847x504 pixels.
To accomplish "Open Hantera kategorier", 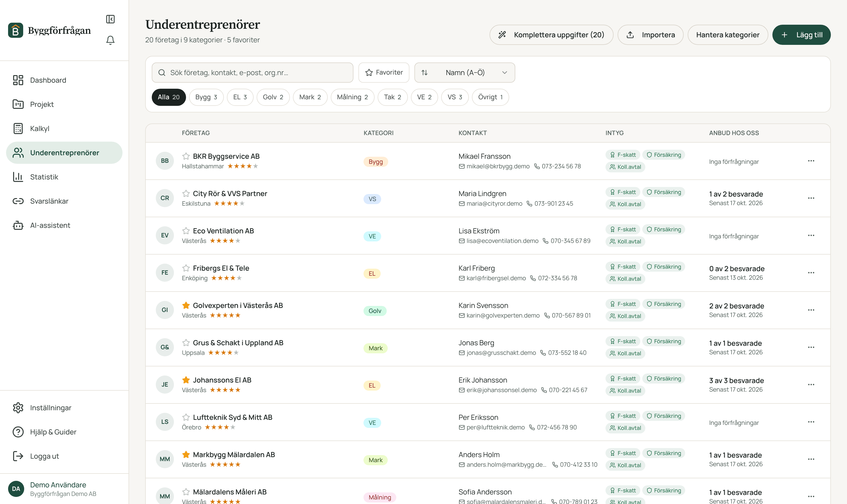I will [728, 35].
